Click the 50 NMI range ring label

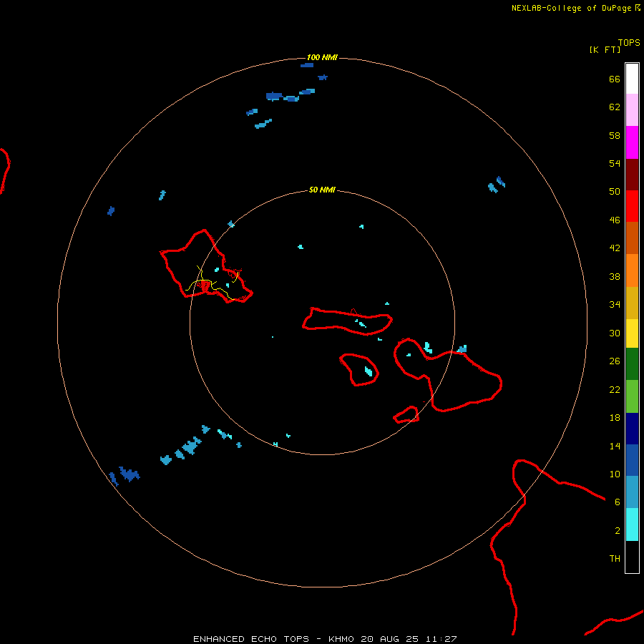tap(322, 190)
